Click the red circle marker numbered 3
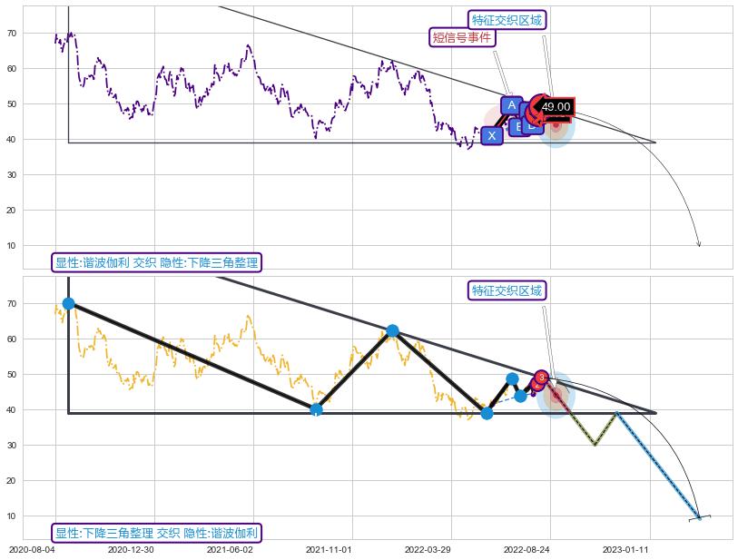This screenshot has height=560, width=738. [541, 377]
